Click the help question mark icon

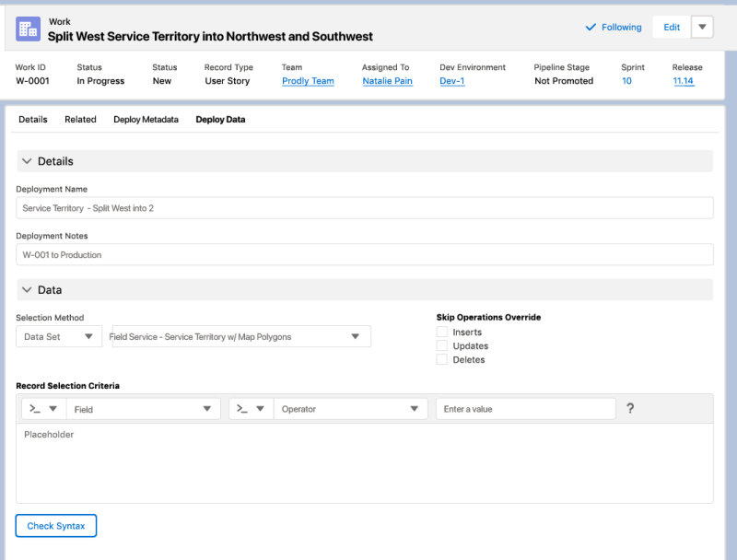coord(630,408)
